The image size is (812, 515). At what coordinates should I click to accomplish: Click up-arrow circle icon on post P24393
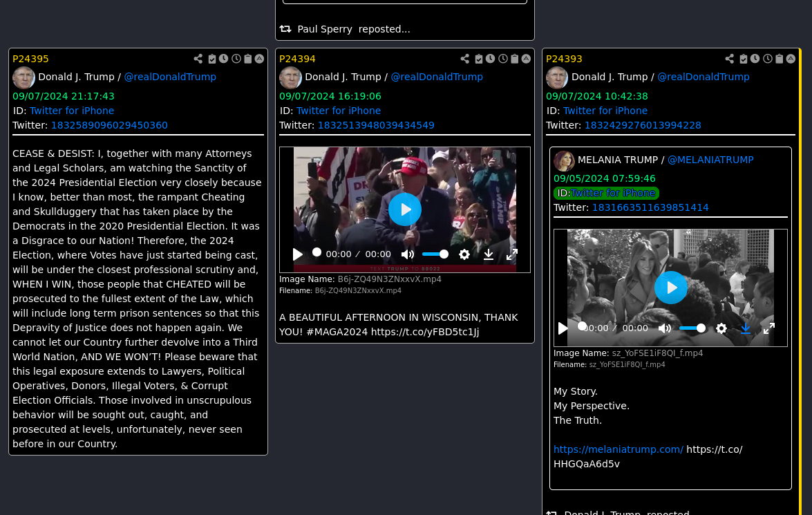pyautogui.click(x=791, y=59)
